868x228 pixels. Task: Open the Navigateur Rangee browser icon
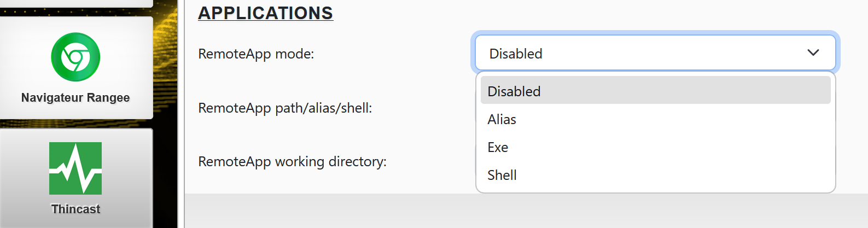[x=75, y=57]
